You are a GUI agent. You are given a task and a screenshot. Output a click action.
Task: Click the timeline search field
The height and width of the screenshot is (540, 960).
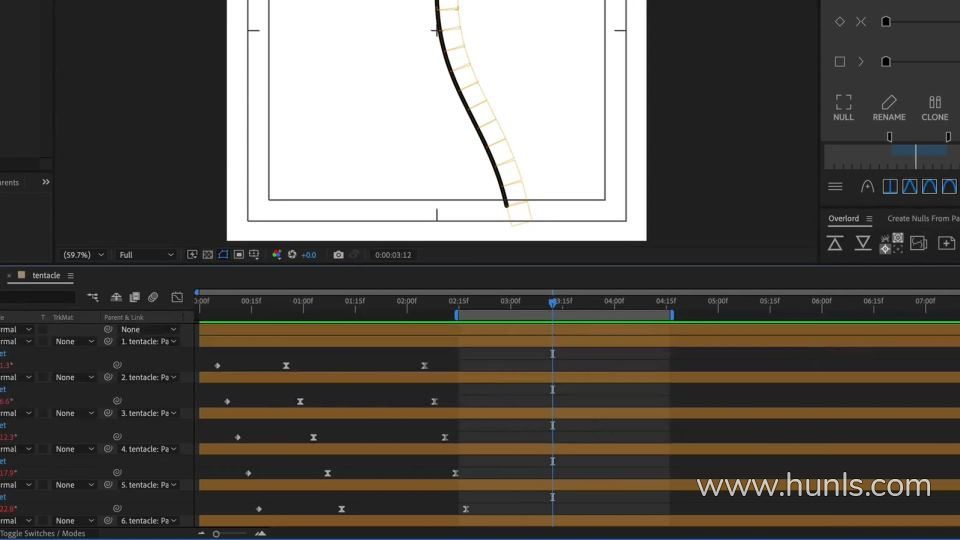click(x=37, y=298)
